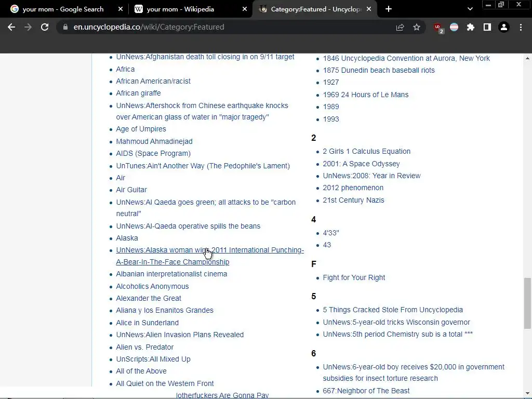Open the 1993 article link
Screen dimensions: 532x399
tap(331, 119)
